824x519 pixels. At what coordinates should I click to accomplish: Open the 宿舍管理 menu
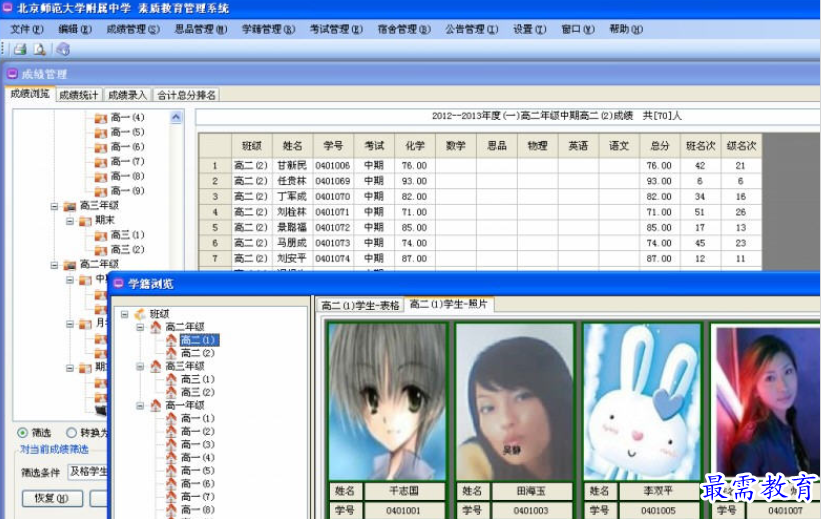[404, 29]
